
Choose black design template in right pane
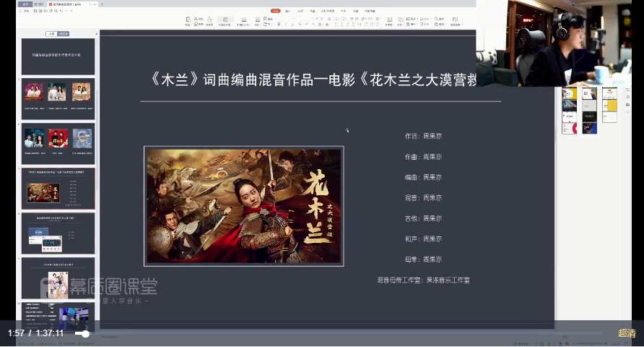click(589, 117)
